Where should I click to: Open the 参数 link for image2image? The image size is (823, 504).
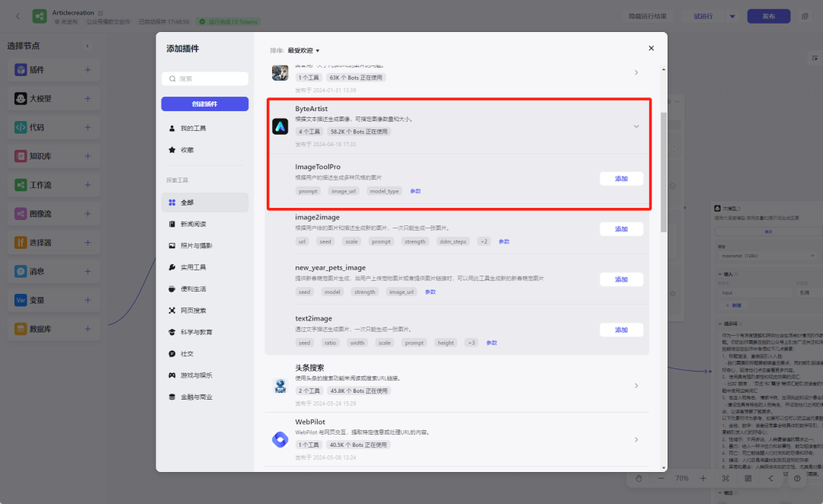coord(504,242)
